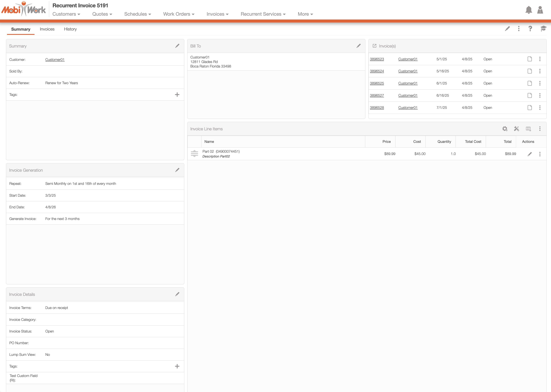
Task: Expand the More menu
Action: 305,14
